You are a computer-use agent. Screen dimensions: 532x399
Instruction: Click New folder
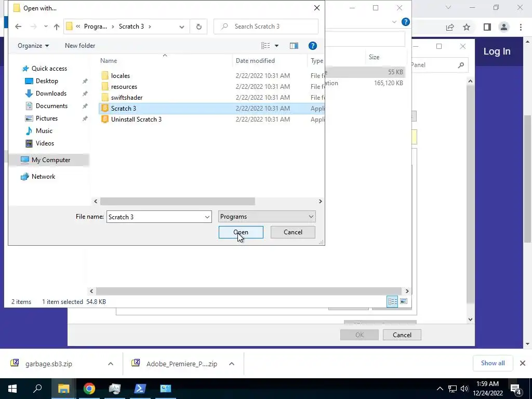tap(80, 46)
